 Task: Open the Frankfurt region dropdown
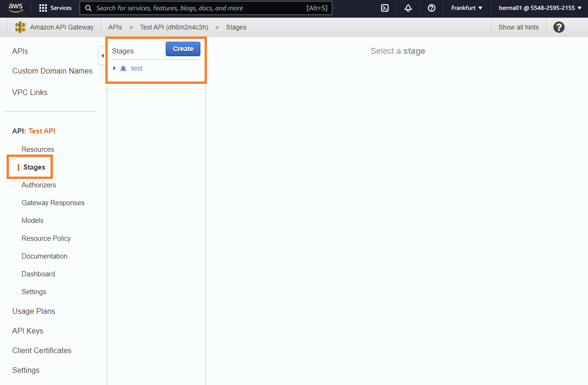(x=466, y=8)
